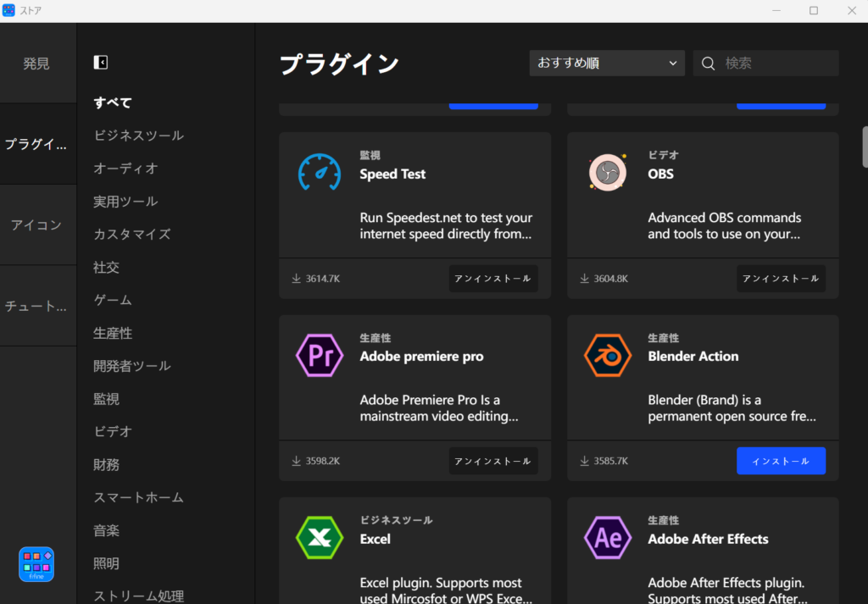
Task: Uninstall the Speed Test plugin
Action: click(492, 279)
